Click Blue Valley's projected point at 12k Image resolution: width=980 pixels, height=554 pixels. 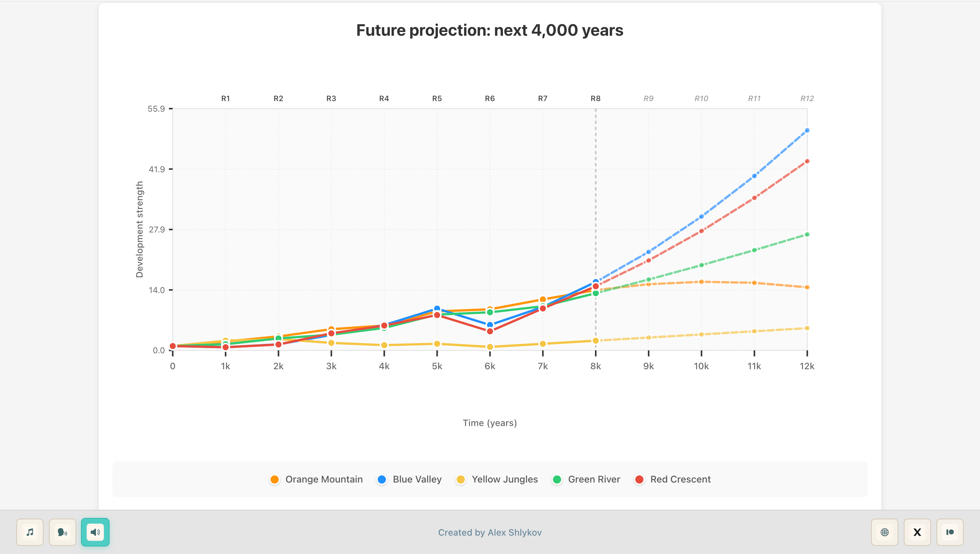click(x=807, y=131)
